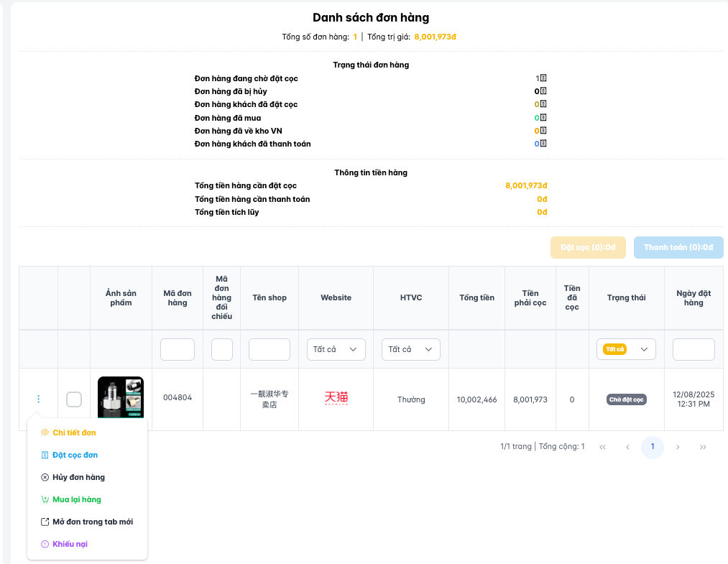Click the three-dot actions icon for order 004804
728x564 pixels.
pyautogui.click(x=38, y=399)
